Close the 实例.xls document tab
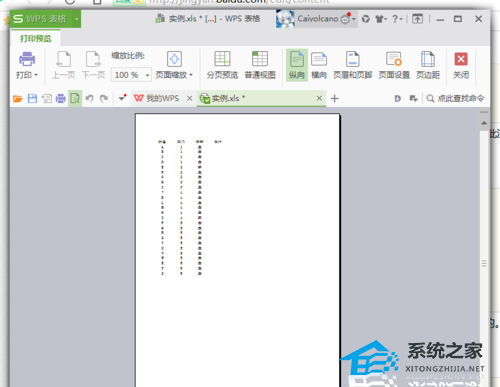 click(x=319, y=98)
